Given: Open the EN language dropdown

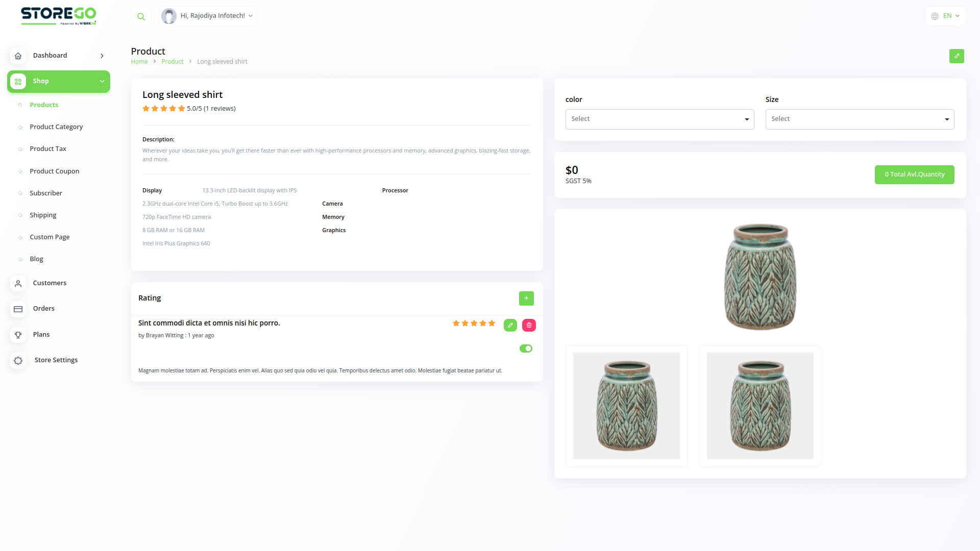Looking at the screenshot, I should click(945, 16).
